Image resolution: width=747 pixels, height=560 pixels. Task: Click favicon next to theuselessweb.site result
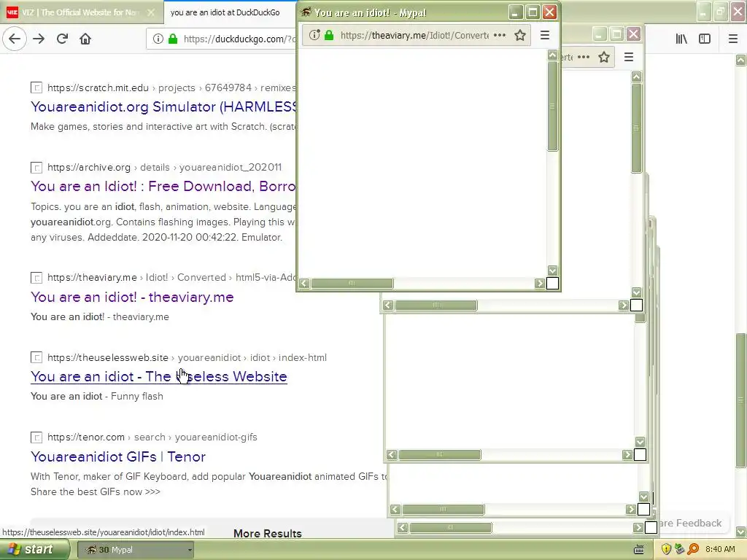pyautogui.click(x=36, y=357)
